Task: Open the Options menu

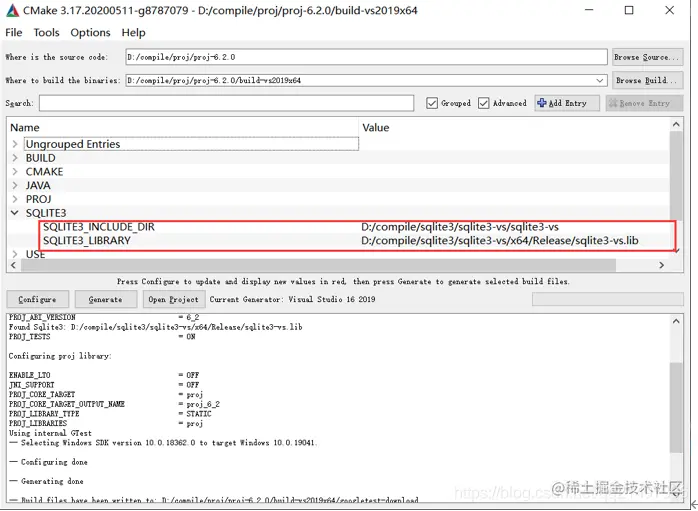Action: [x=90, y=32]
